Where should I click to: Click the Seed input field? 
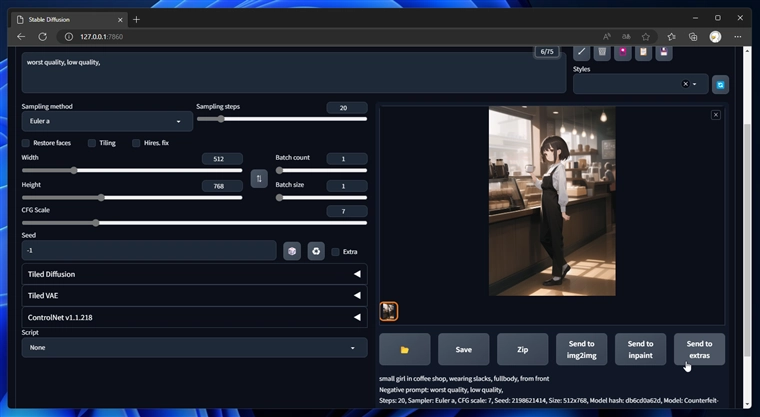click(149, 251)
